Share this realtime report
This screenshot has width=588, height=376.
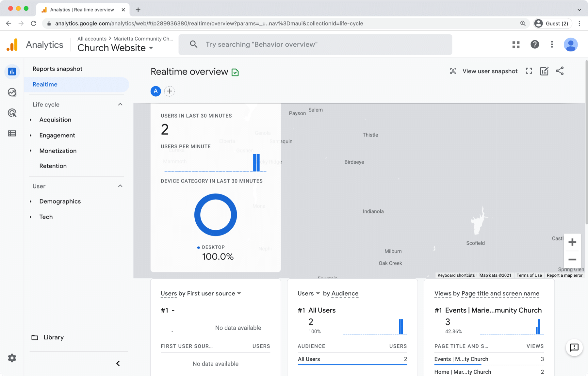(560, 71)
